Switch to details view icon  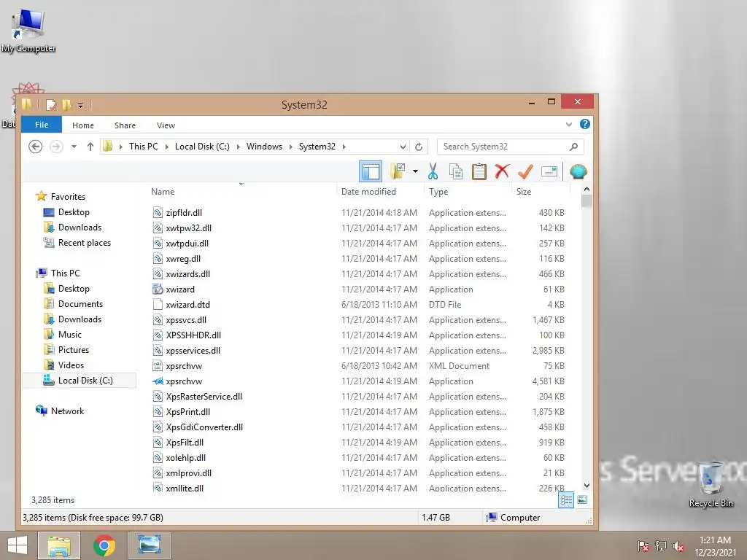(x=566, y=499)
